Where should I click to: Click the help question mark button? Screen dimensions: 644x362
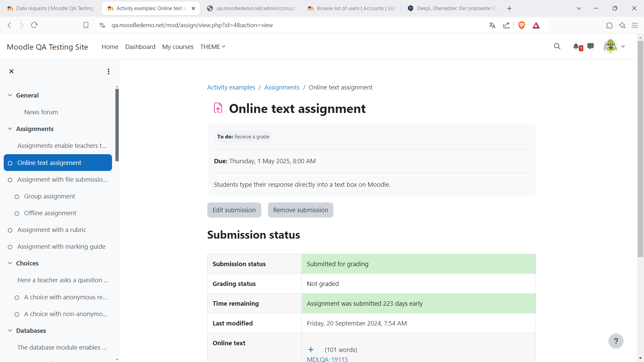[616, 341]
